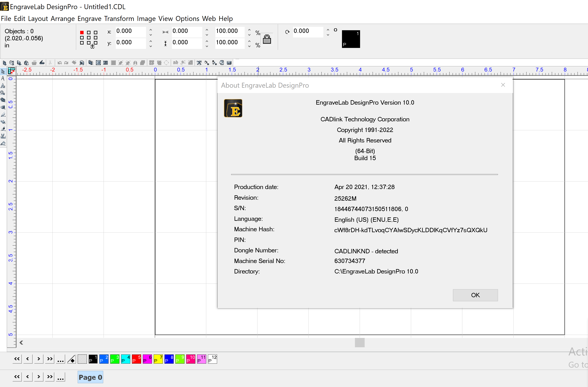Click the Scan scanner toolbar icon
The width and height of the screenshot is (588, 387).
pyautogui.click(x=42, y=63)
